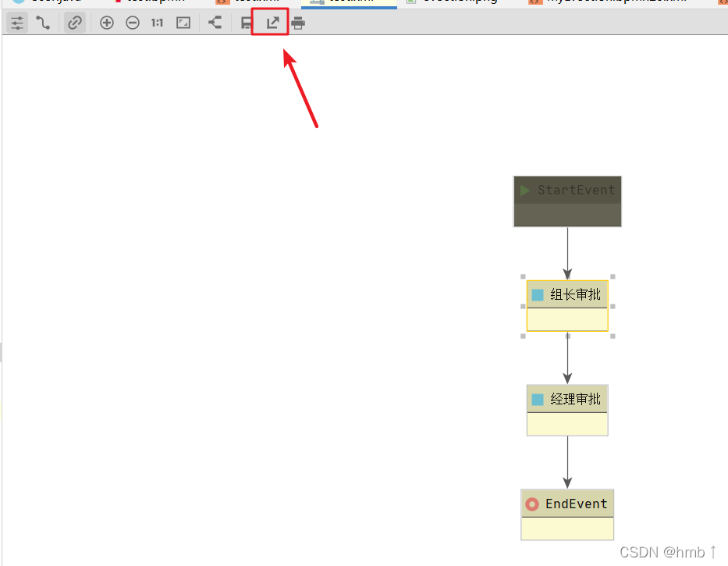728x566 pixels.
Task: Toggle the chain-link toolbar icon
Action: [75, 23]
